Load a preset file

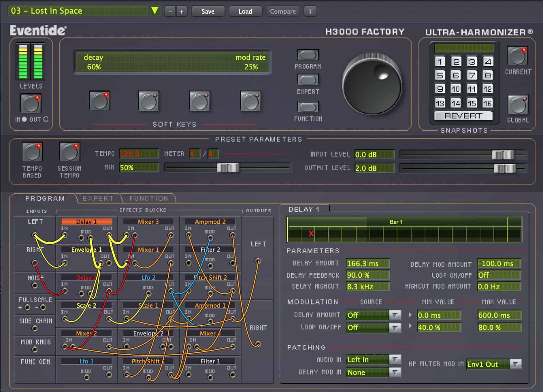245,12
